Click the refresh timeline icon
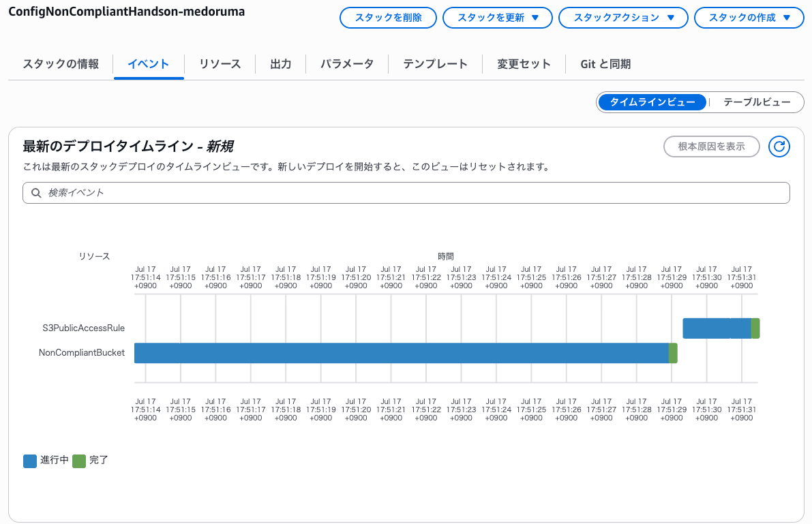Screen dimensions: 812x524 tap(779, 147)
